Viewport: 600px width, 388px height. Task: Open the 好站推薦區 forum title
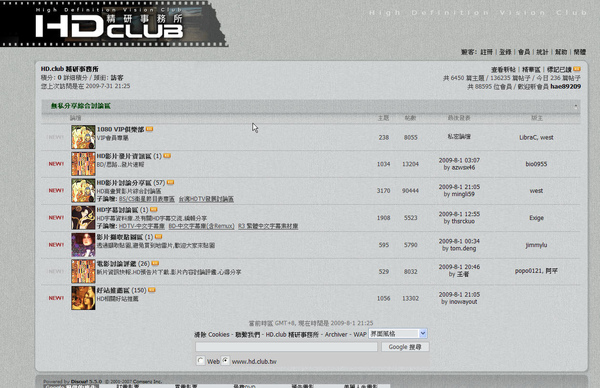(x=113, y=290)
